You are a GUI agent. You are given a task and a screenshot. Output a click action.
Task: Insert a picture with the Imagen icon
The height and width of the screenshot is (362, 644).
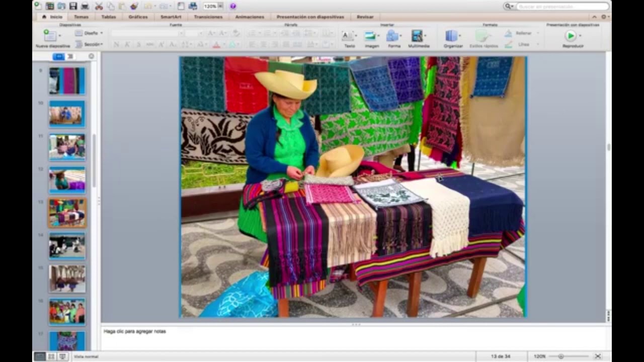[x=370, y=36]
